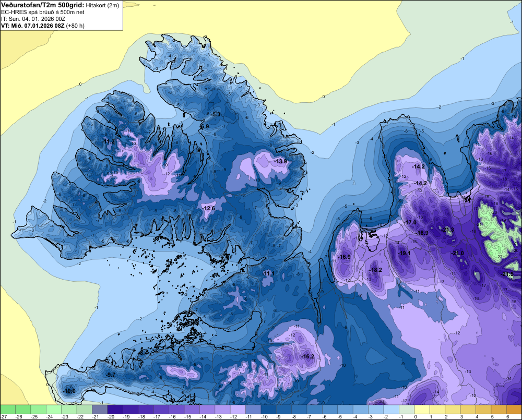Select the -18.2 temperature label

375,270
